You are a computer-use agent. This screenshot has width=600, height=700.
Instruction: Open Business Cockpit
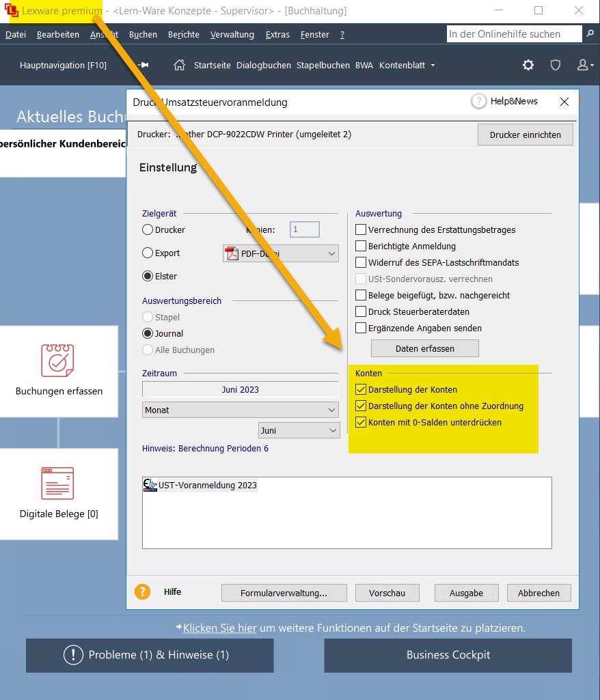pos(448,655)
